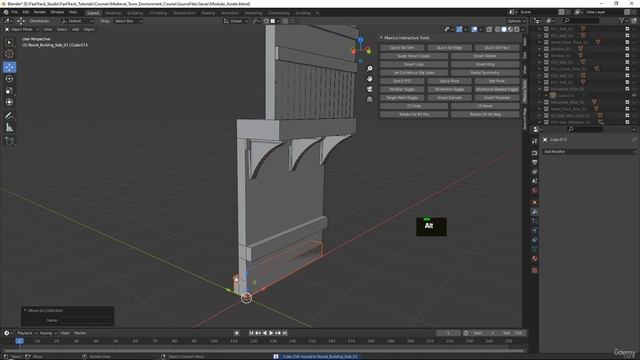Open the Help menu

73,12
